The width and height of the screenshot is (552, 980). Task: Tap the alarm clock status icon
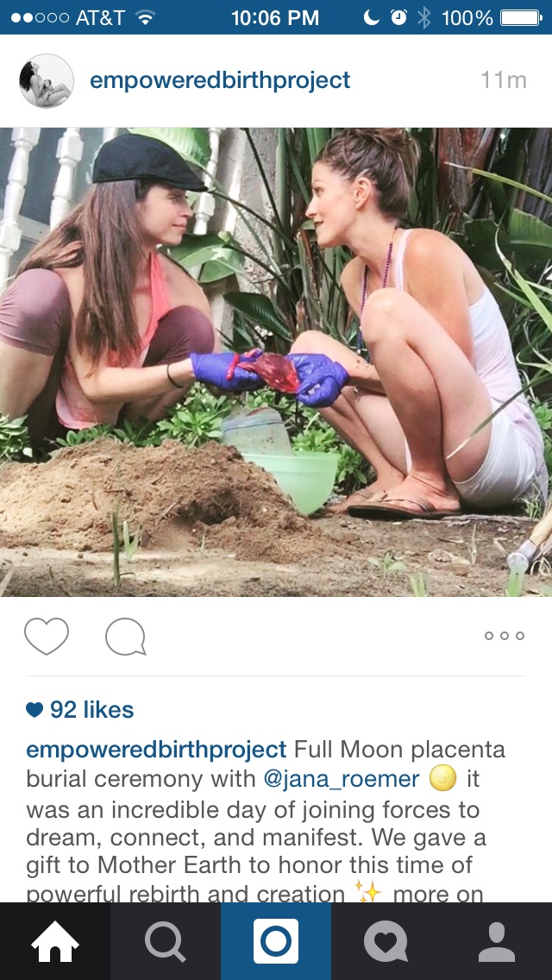click(398, 17)
